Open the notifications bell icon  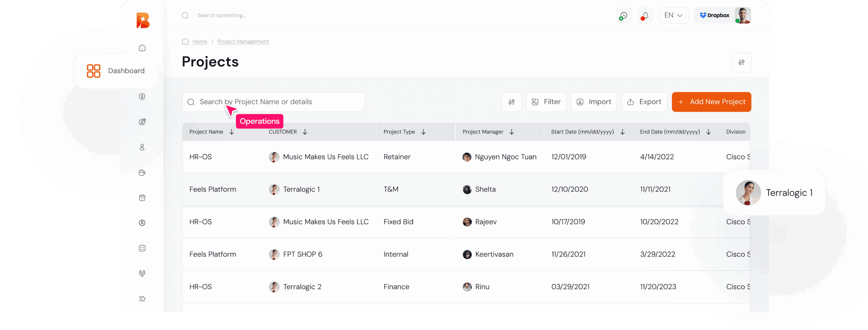point(645,16)
